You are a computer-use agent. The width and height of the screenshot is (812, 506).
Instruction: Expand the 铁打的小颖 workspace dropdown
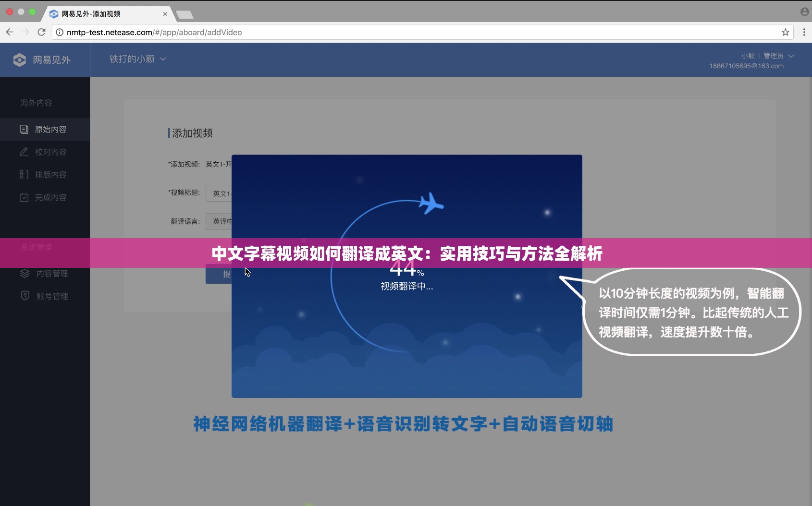click(x=138, y=59)
